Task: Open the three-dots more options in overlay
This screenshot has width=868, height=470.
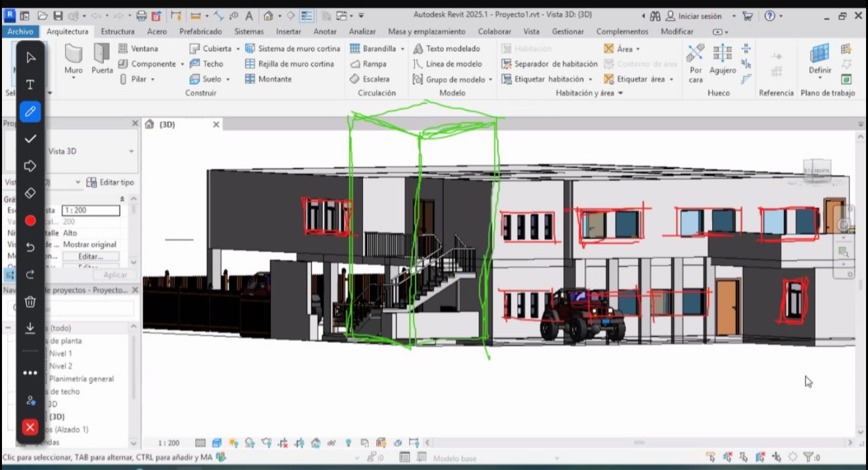Action: 30,373
